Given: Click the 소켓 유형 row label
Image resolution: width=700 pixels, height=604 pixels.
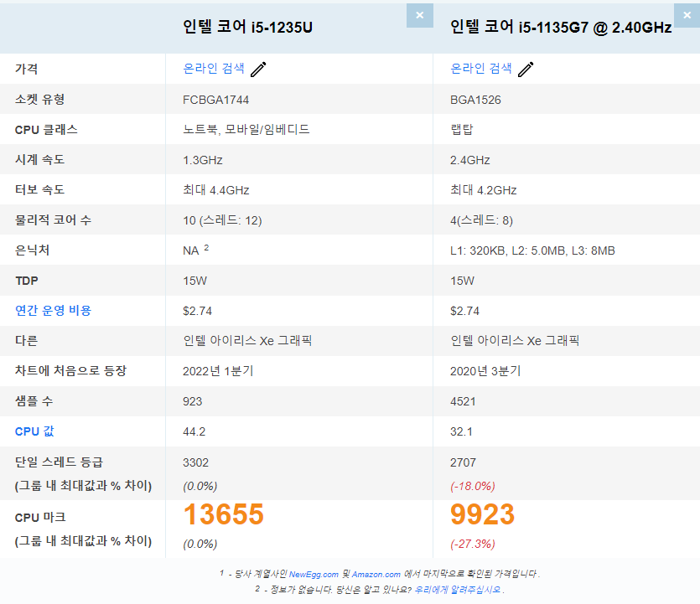Looking at the screenshot, I should coord(39,99).
